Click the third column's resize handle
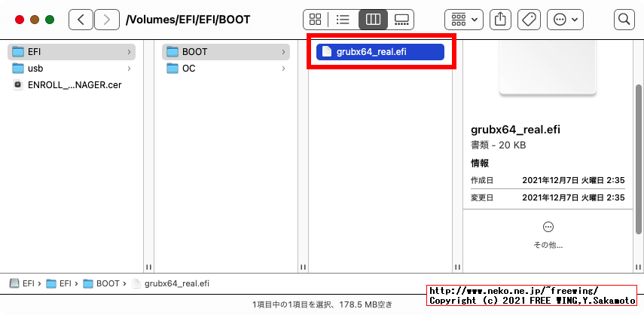644x315 pixels. tap(457, 267)
